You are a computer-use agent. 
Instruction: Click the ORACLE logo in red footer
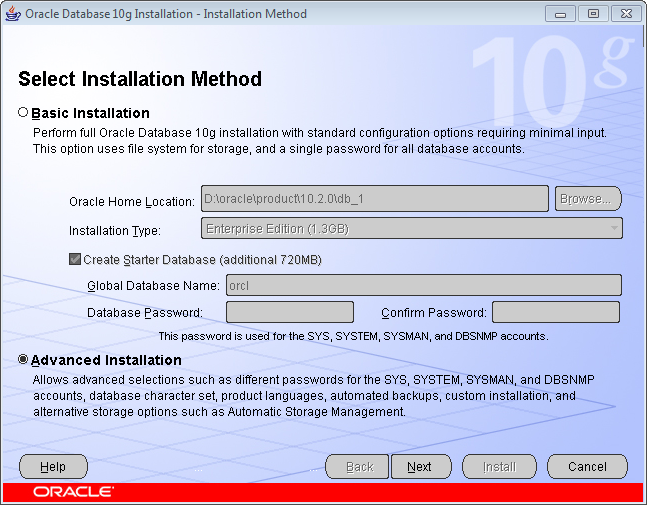[73, 492]
